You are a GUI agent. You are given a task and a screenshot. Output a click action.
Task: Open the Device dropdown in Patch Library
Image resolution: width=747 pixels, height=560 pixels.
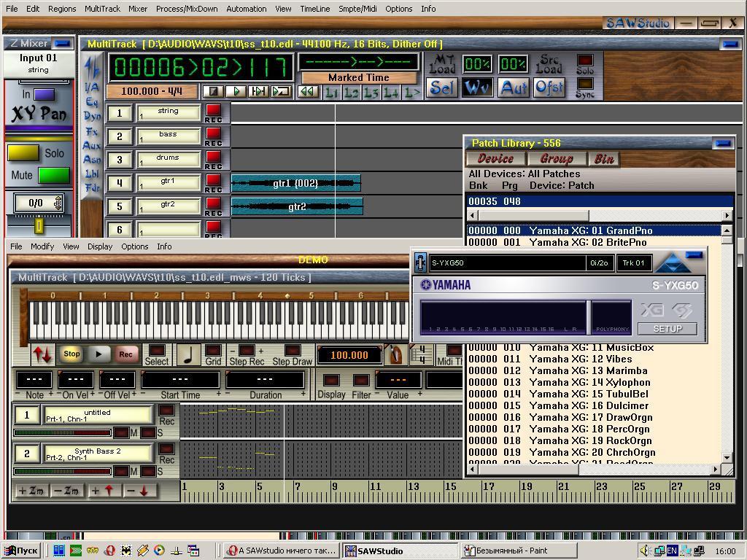pyautogui.click(x=495, y=158)
